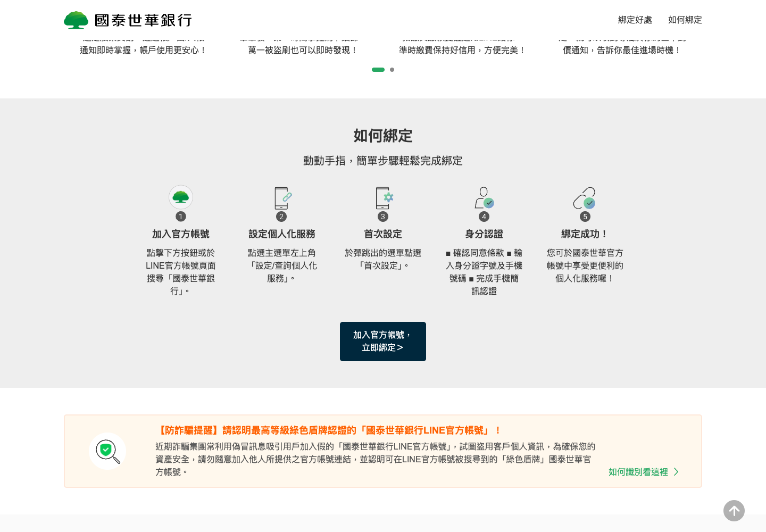The image size is (766, 532).
Task: Select the second carousel page dot
Action: pos(392,70)
